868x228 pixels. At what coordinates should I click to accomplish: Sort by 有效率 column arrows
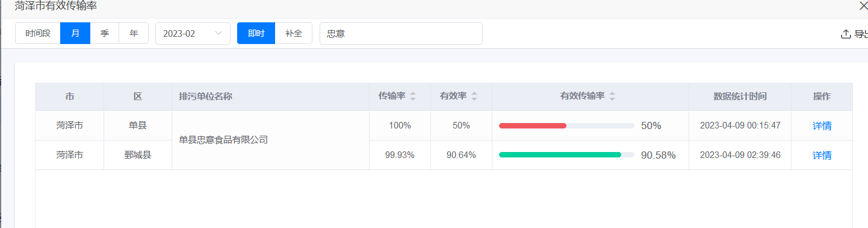click(474, 97)
